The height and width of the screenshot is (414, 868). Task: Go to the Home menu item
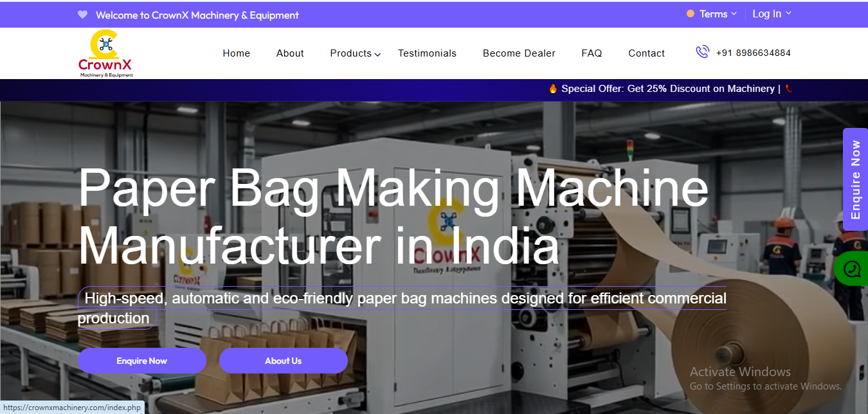pyautogui.click(x=237, y=53)
